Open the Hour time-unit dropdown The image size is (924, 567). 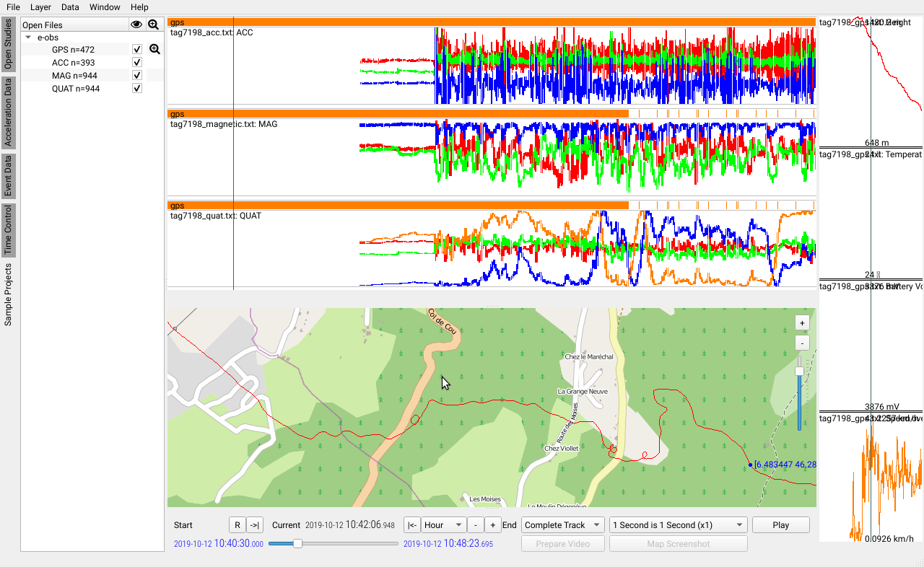pos(443,525)
